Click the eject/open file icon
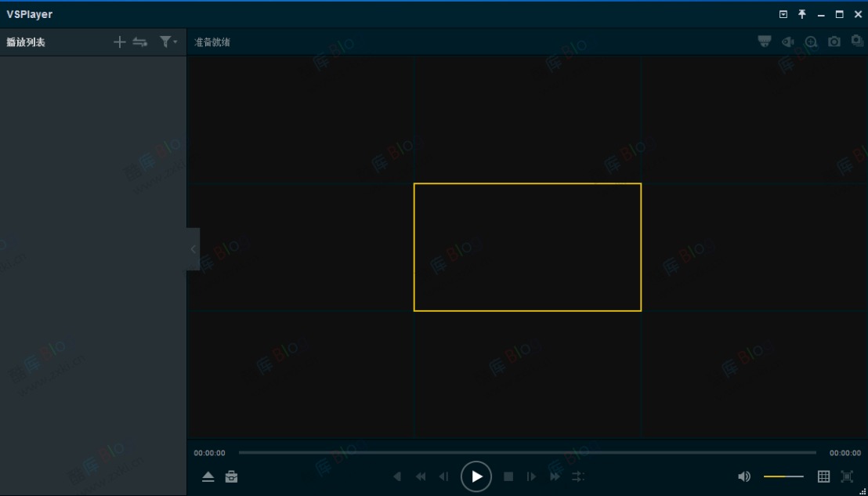The width and height of the screenshot is (868, 496). click(x=208, y=476)
